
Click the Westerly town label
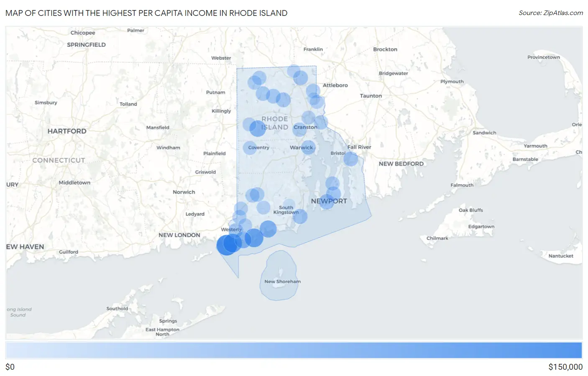click(231, 230)
